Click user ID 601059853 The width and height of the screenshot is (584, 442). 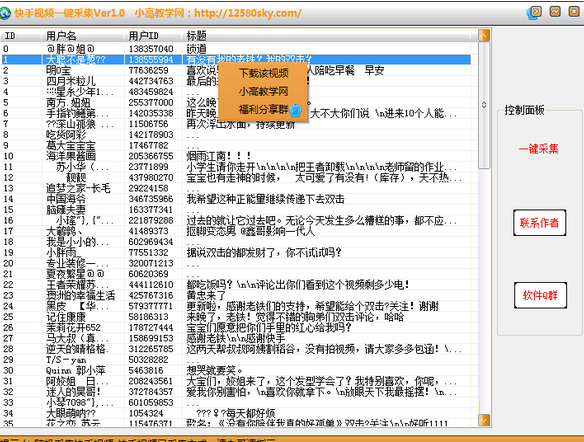pos(151,403)
